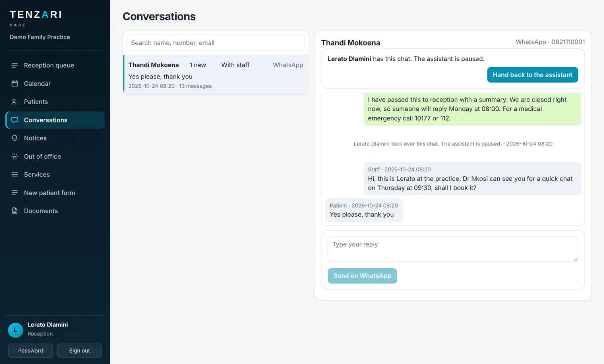
Task: Open the Reception queue page
Action: click(x=55, y=65)
